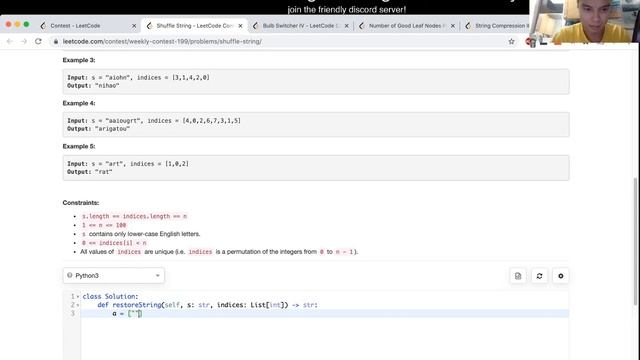This screenshot has width=640, height=360.
Task: Click the page vertical scrollbar
Action: (635, 241)
